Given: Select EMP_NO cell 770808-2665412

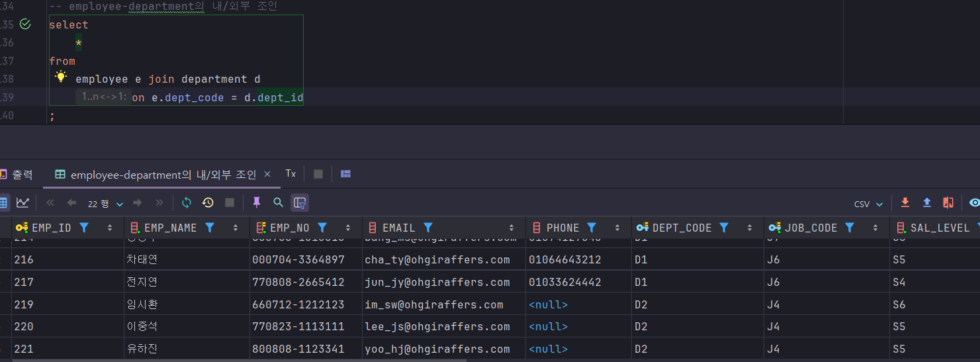Looking at the screenshot, I should tap(306, 282).
